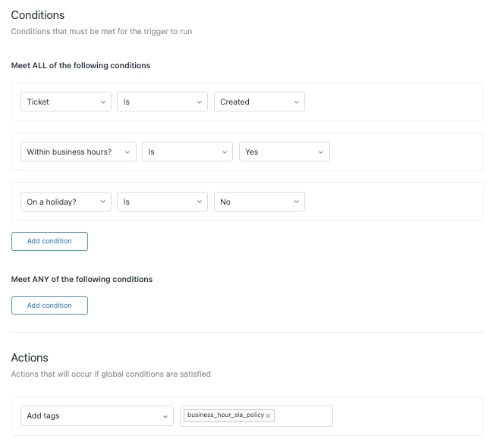Open the Is operator for Ticket row
The width and height of the screenshot is (497, 448).
point(162,102)
